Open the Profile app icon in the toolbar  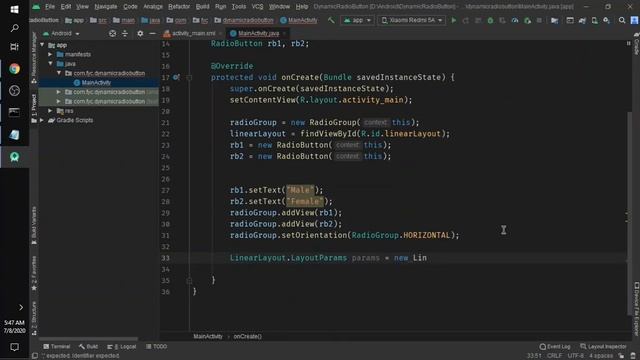tap(515, 20)
